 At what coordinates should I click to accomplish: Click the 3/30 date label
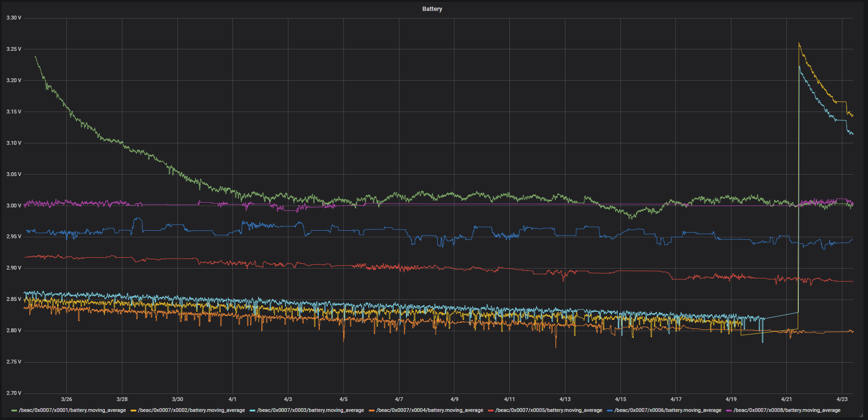[177, 399]
